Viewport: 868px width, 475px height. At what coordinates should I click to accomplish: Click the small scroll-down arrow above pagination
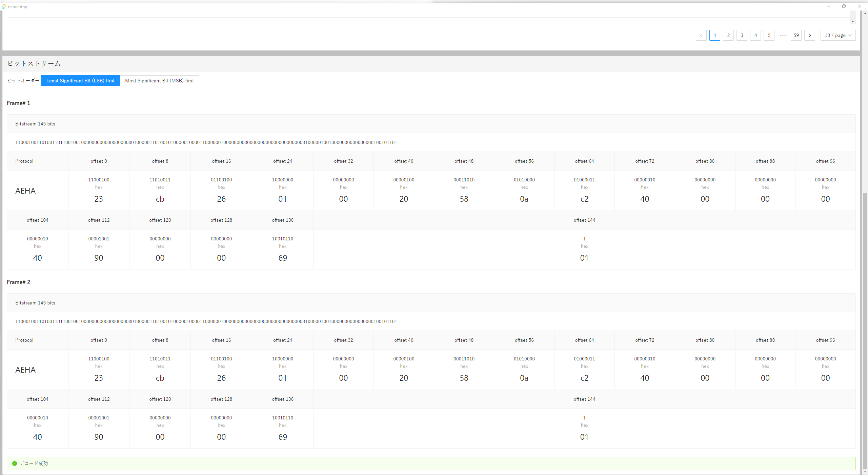pyautogui.click(x=852, y=21)
